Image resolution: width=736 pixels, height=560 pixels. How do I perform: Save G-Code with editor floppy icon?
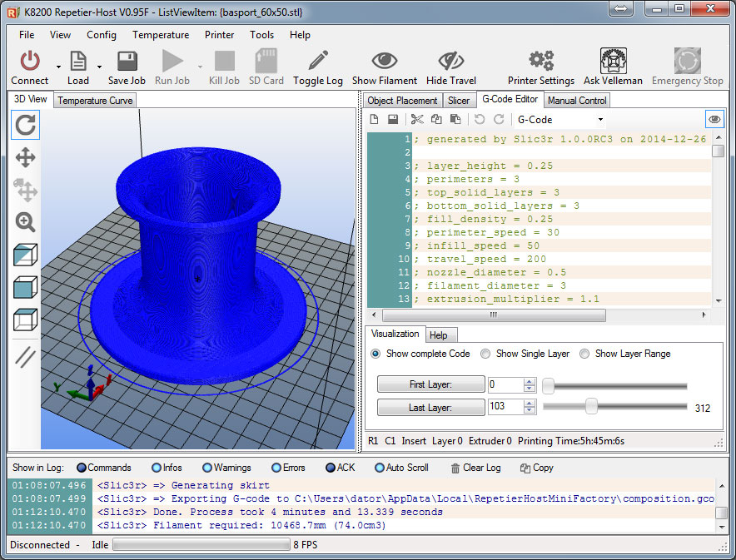point(393,120)
